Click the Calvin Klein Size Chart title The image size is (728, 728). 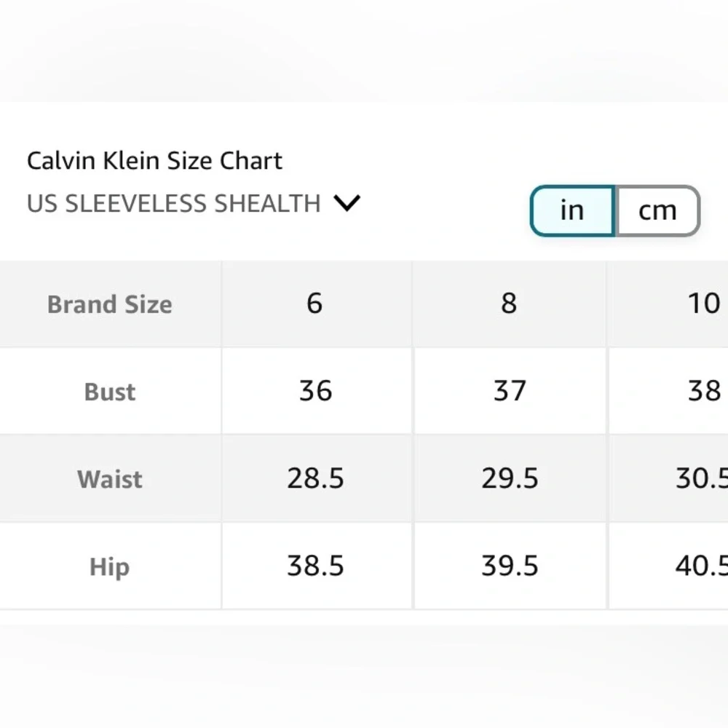pyautogui.click(x=154, y=160)
